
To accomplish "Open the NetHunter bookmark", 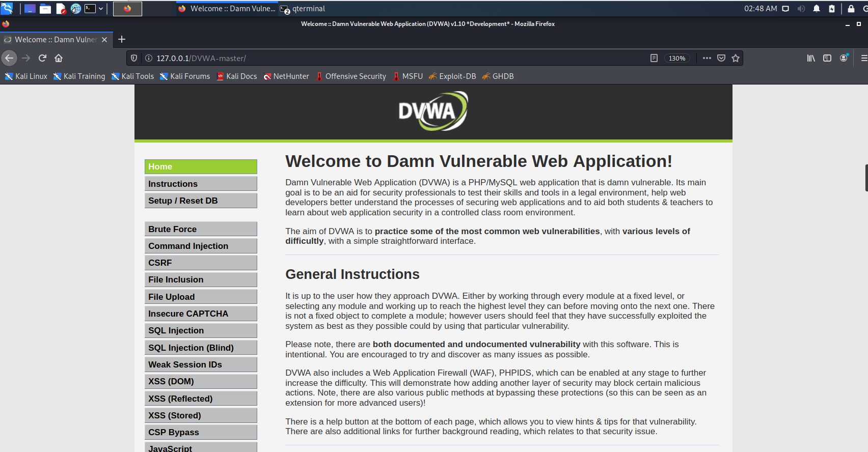I will pos(286,76).
